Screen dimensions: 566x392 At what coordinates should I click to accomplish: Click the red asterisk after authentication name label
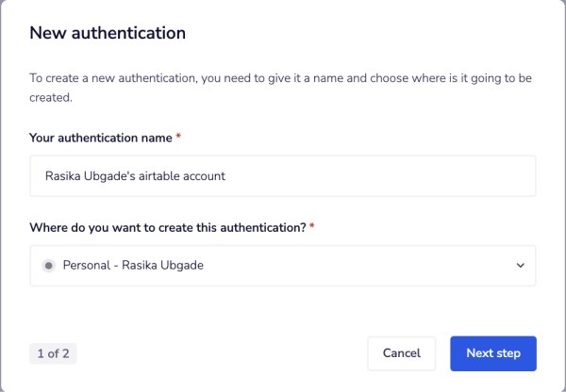[x=178, y=138]
